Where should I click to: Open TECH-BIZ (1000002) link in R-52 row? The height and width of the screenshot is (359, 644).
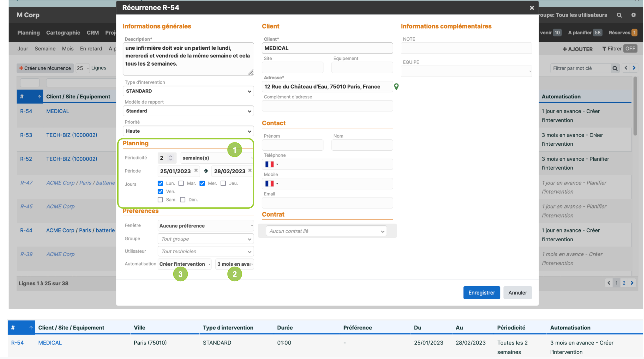point(72,159)
